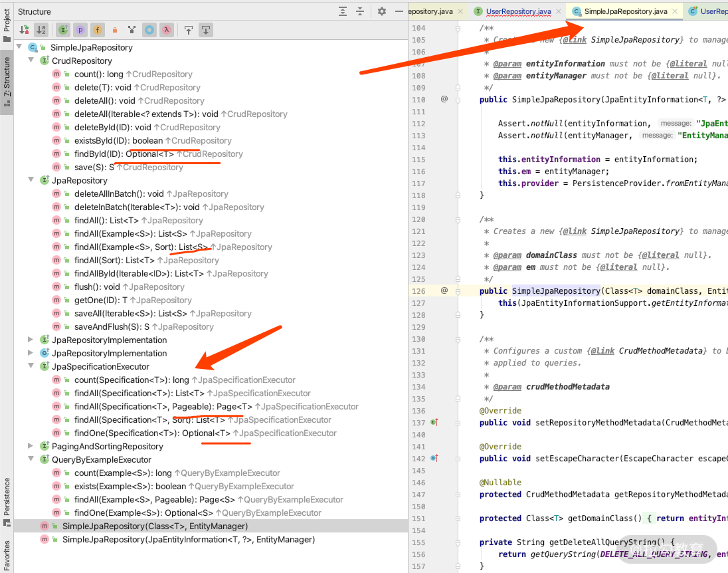The image size is (728, 573).
Task: Select findOne(Specification<T>): Optional<T>
Action: 211,433
